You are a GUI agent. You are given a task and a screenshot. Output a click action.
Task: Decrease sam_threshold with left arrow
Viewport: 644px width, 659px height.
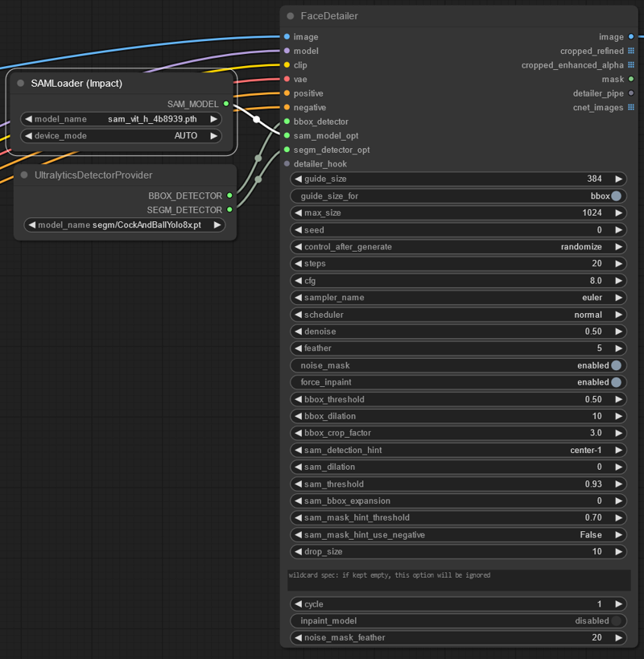[x=298, y=484]
